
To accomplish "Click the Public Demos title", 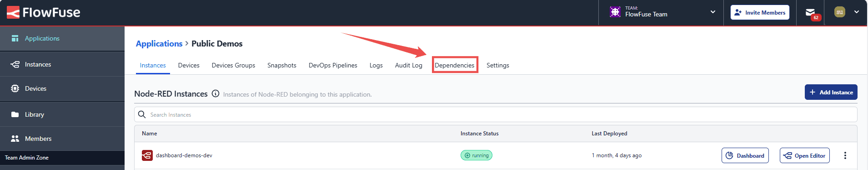I will (217, 44).
